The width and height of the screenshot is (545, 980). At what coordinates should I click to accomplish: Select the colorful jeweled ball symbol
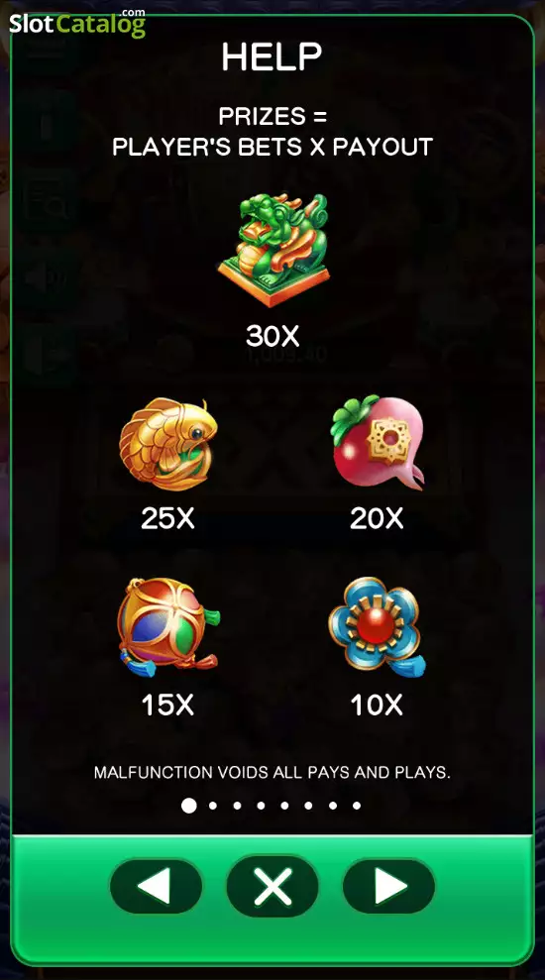point(168,623)
